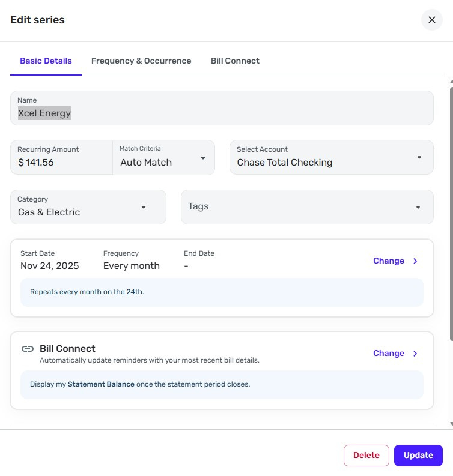This screenshot has height=476, width=453.
Task: Click the chevron beside Bill Connect Change
Action: coord(415,354)
